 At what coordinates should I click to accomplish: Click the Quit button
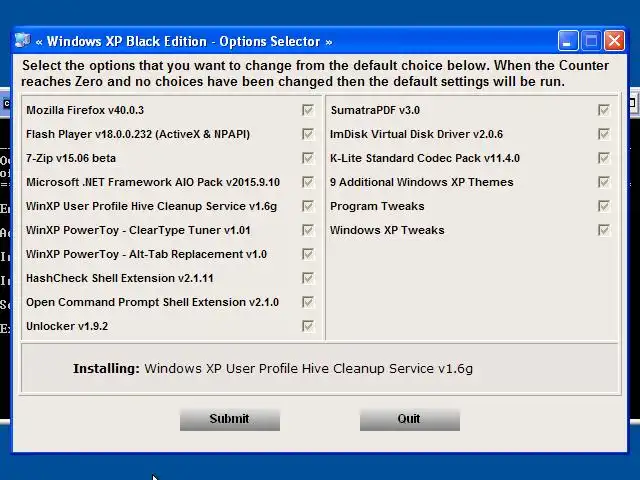(410, 420)
